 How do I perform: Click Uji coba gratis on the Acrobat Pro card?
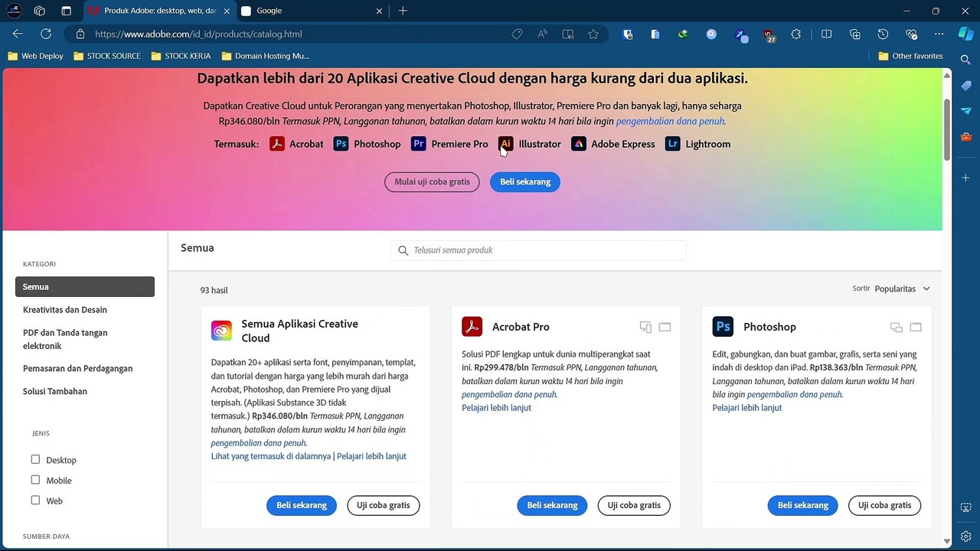pyautogui.click(x=634, y=505)
